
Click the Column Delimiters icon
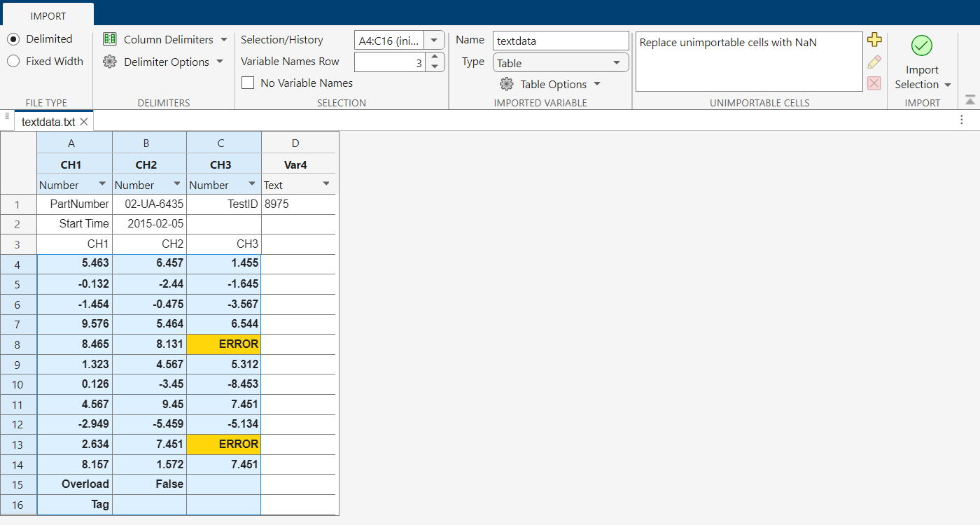coord(109,39)
